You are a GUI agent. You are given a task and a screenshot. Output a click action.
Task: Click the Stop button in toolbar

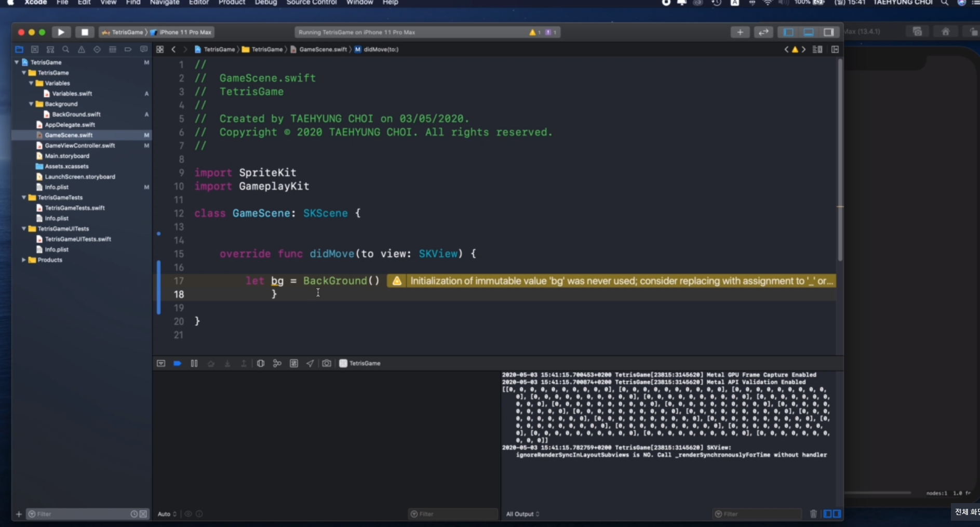click(x=85, y=32)
